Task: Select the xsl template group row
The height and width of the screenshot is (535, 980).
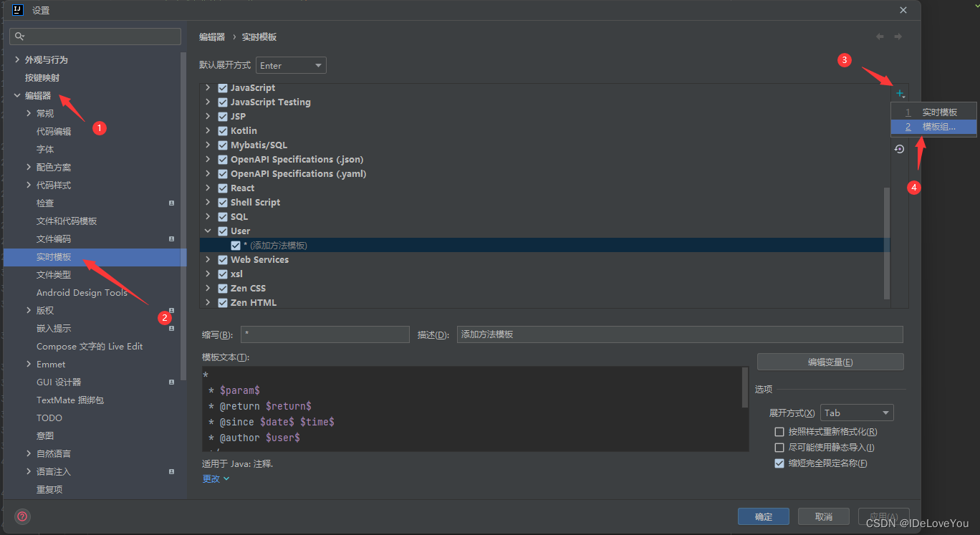Action: tap(544, 274)
